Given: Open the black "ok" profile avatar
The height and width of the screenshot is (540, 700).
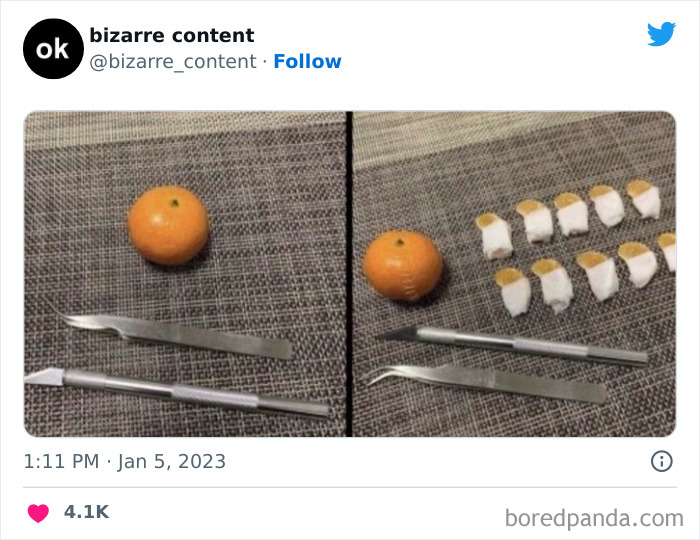Looking at the screenshot, I should [51, 48].
